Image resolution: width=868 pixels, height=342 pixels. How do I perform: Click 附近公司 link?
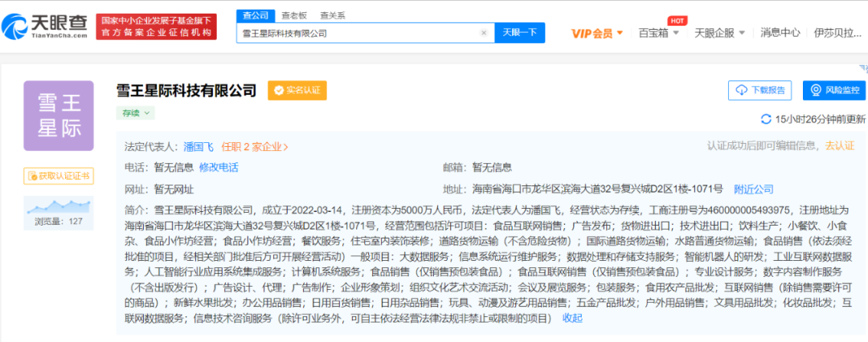pyautogui.click(x=753, y=189)
